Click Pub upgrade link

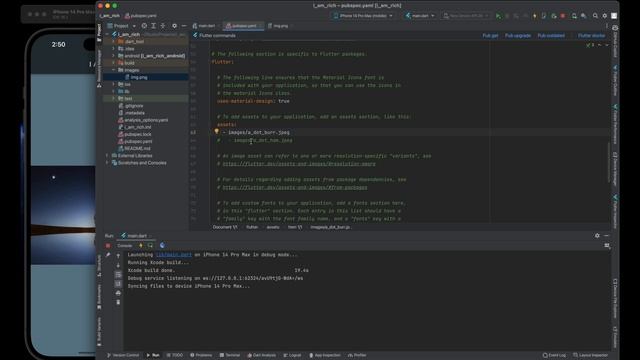(x=518, y=36)
